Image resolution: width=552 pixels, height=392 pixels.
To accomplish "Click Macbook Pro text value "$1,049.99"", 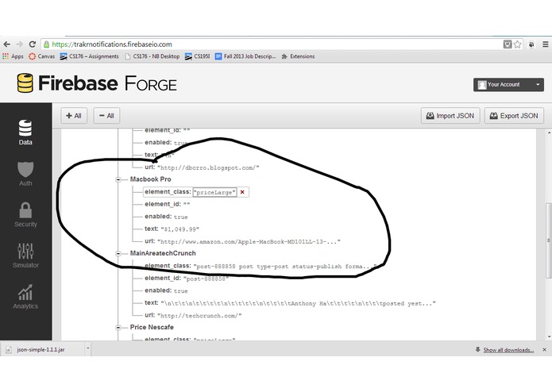I will click(179, 229).
